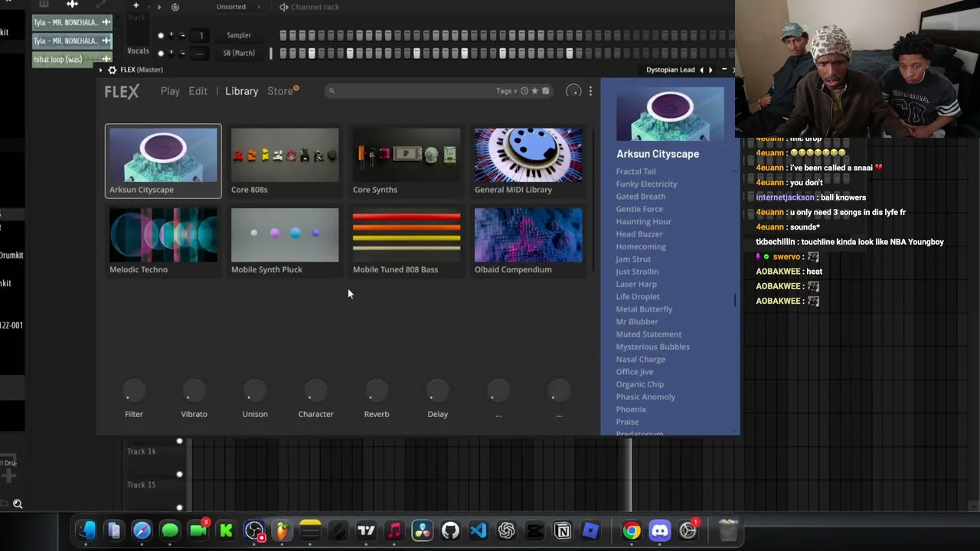Launch Safari from the Dock

pos(142,530)
